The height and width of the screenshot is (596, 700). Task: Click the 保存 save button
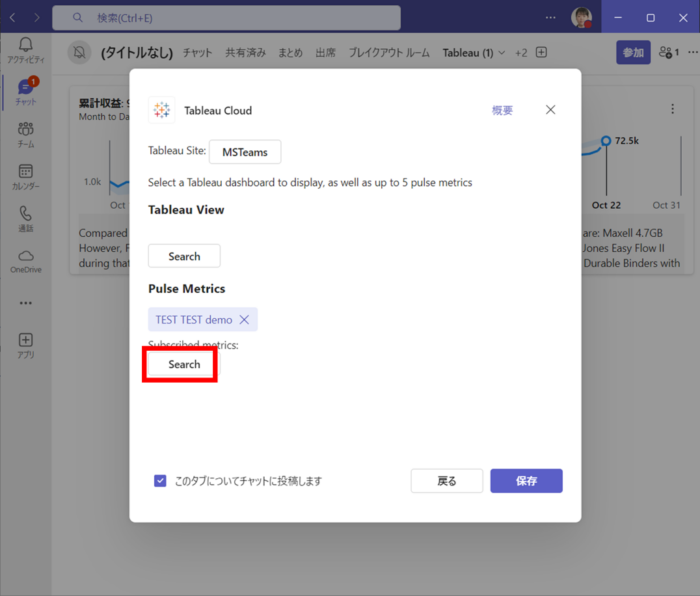(x=526, y=481)
